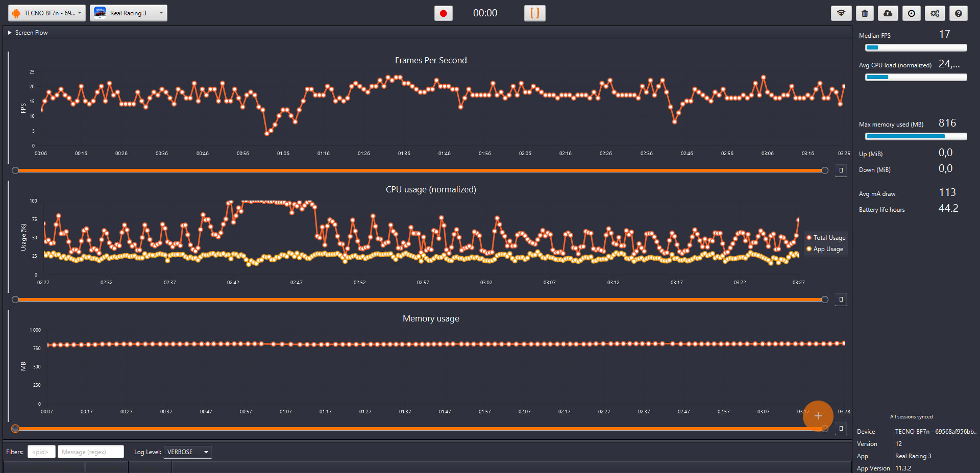Click the left handle of the Memory usage range slider
980x473 pixels.
tap(15, 429)
